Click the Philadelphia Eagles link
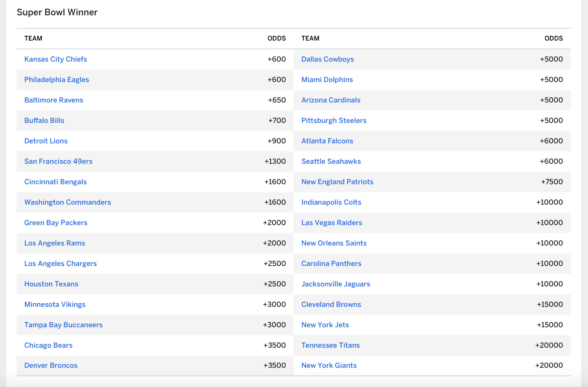This screenshot has height=387, width=588. [57, 80]
